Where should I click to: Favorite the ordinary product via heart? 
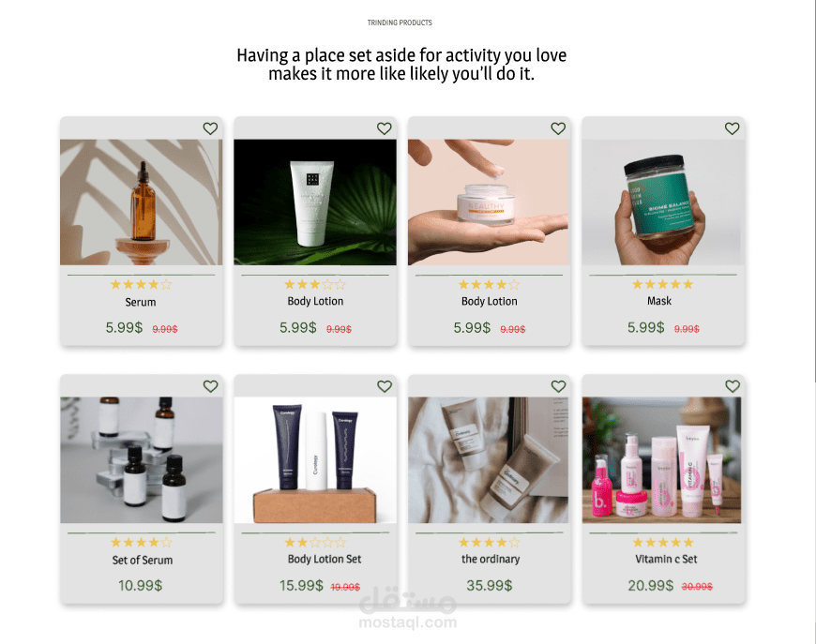[558, 386]
